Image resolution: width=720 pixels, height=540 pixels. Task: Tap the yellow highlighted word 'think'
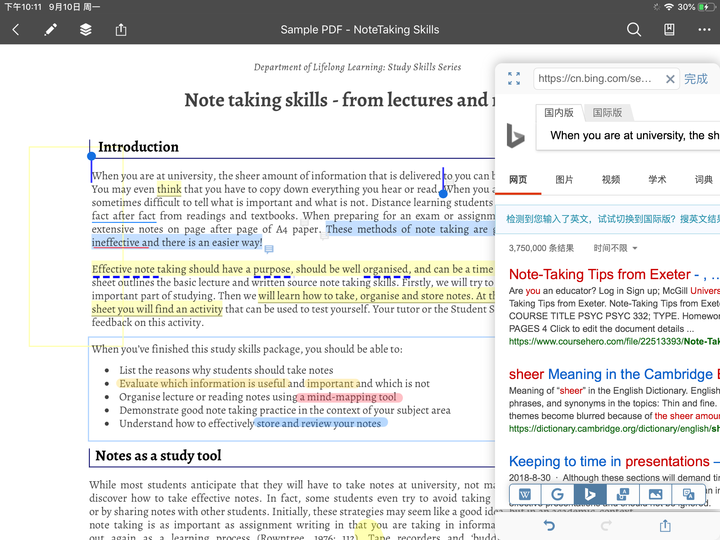click(x=169, y=189)
